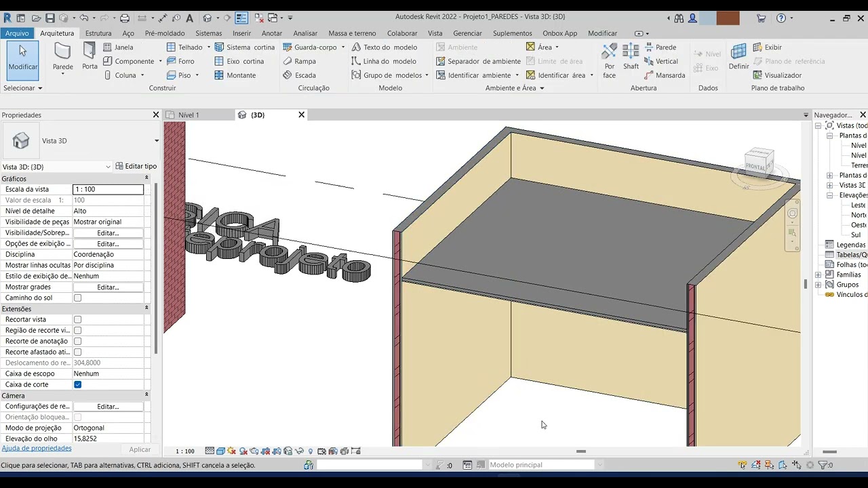Click the Definir work plane tool
This screenshot has width=868, height=488.
click(x=738, y=57)
